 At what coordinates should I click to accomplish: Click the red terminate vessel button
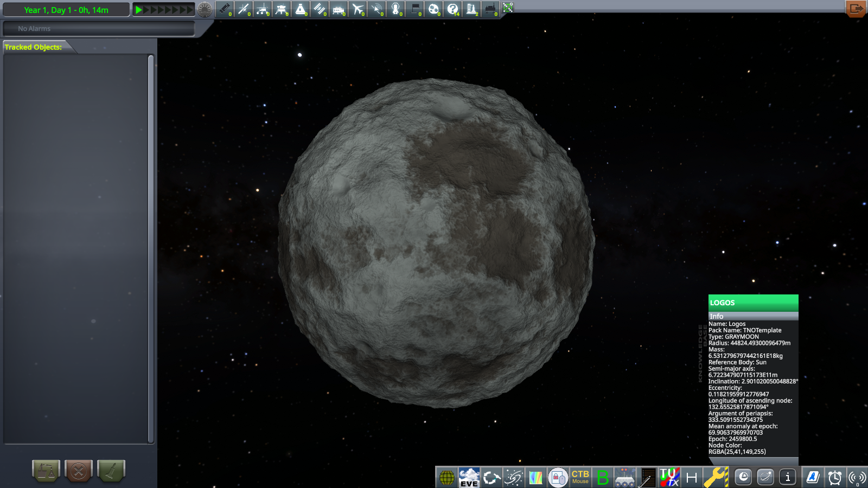[79, 471]
